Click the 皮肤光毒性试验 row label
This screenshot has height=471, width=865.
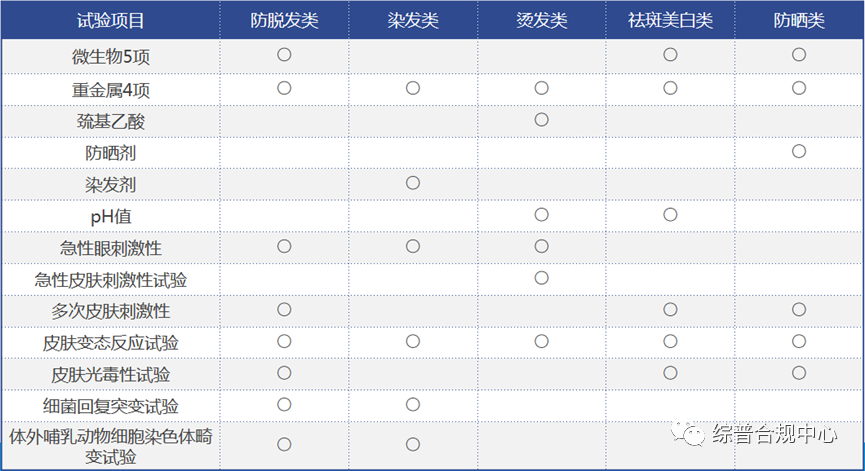(x=111, y=375)
